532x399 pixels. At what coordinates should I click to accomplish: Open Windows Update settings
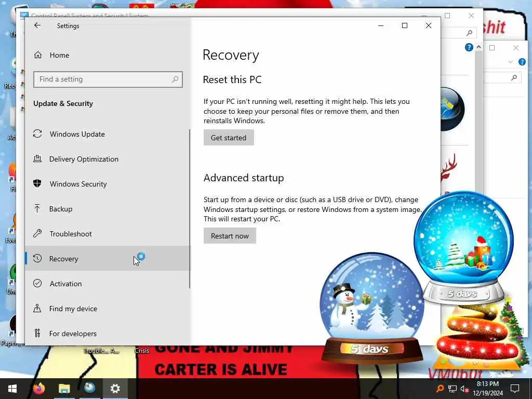tap(107, 134)
